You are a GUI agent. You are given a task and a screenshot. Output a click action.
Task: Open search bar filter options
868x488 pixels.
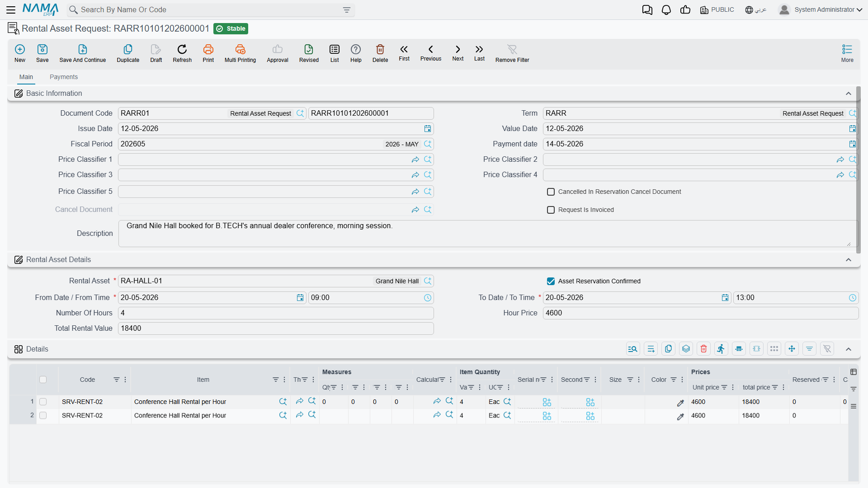(347, 10)
